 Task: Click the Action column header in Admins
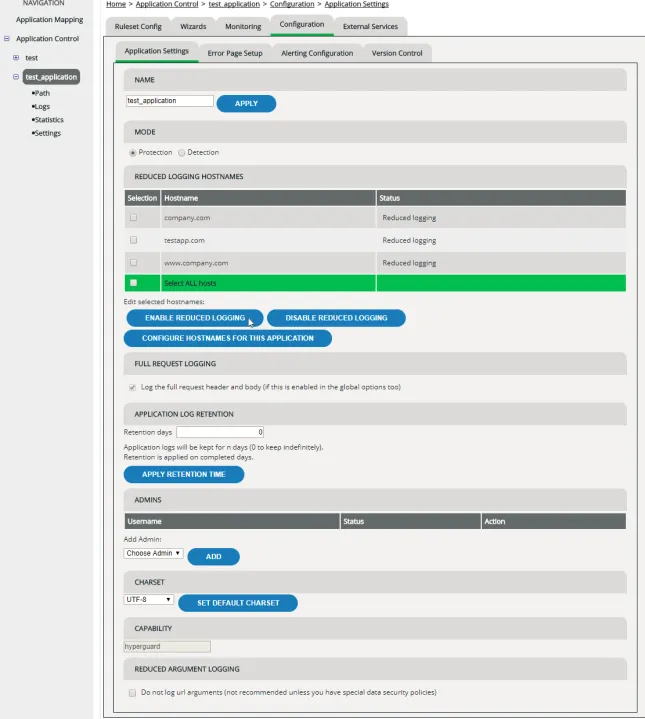point(554,521)
